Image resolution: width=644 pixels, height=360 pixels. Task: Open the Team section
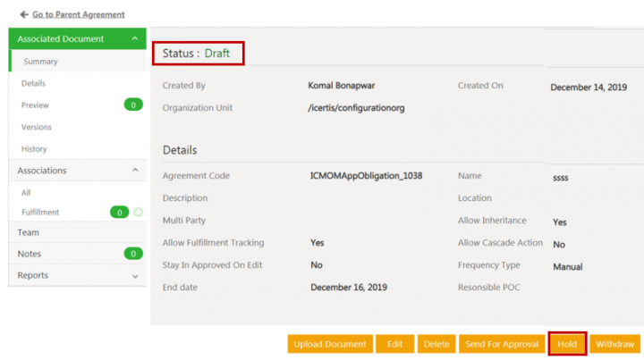(29, 232)
